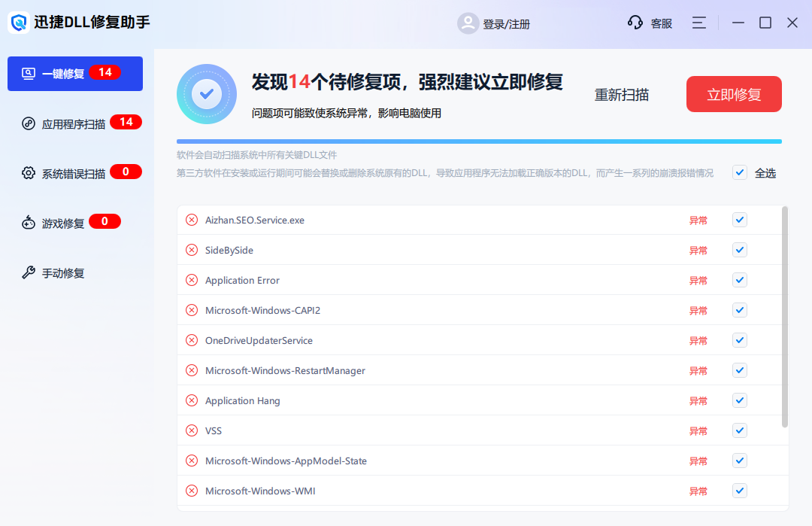The width and height of the screenshot is (812, 526).
Task: Click the big blue checkmark scan badge
Action: (206, 94)
